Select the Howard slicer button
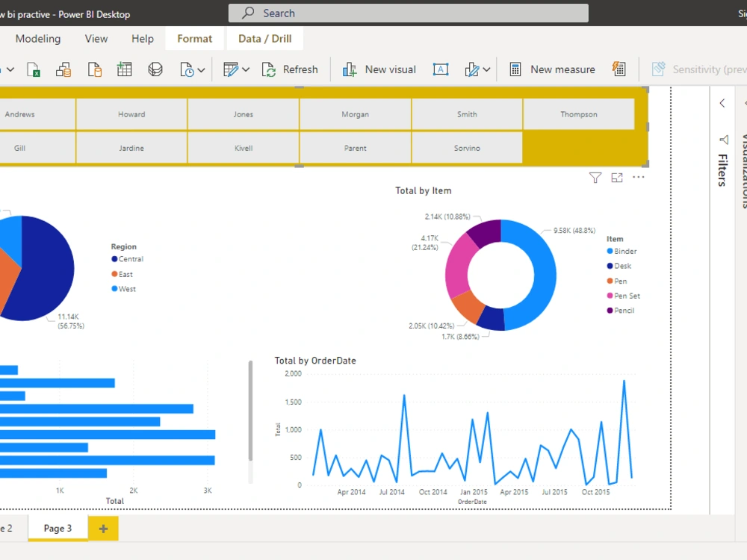Image resolution: width=747 pixels, height=560 pixels. pos(131,114)
